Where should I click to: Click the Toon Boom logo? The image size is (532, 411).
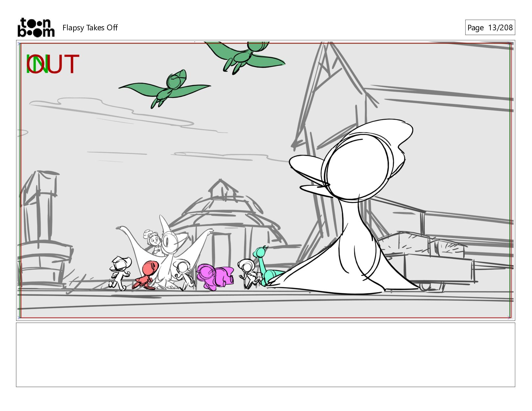point(36,27)
